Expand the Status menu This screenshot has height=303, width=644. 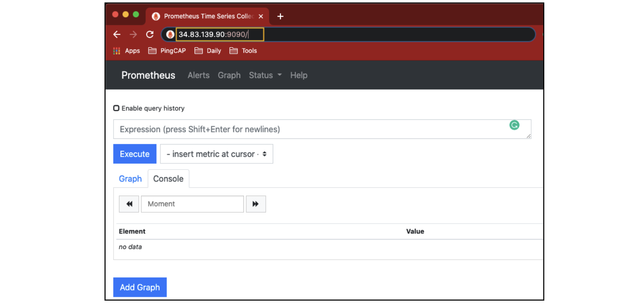pyautogui.click(x=265, y=75)
